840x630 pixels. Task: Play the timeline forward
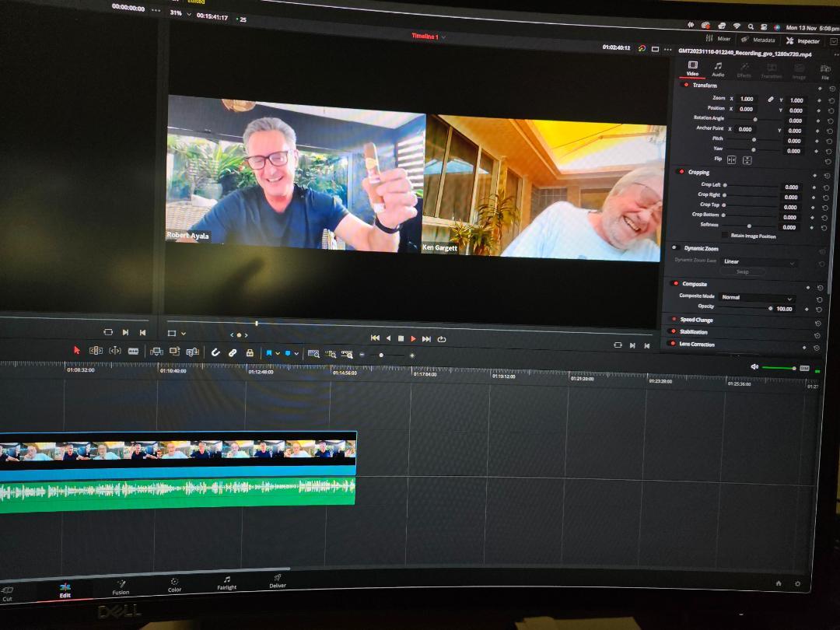coord(413,339)
